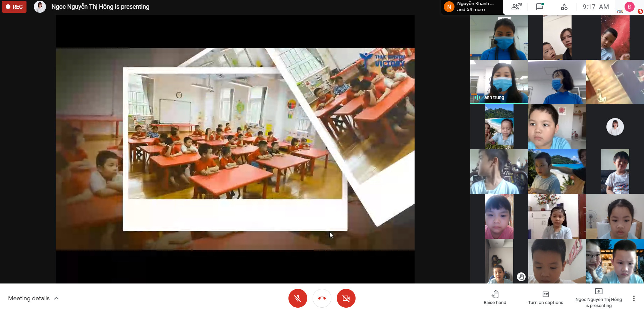
Task: Click the raised hand badge on participant tile
Action: (x=521, y=277)
